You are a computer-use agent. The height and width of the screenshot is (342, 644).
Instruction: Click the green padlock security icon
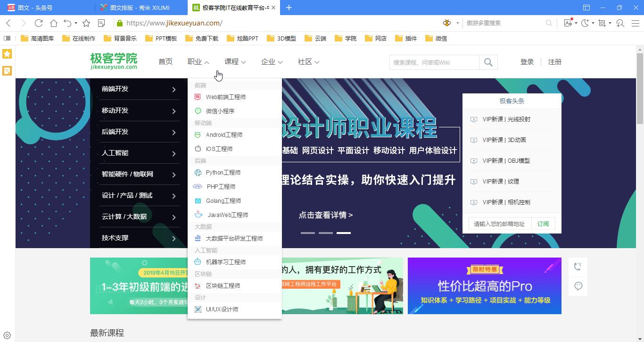[120, 23]
